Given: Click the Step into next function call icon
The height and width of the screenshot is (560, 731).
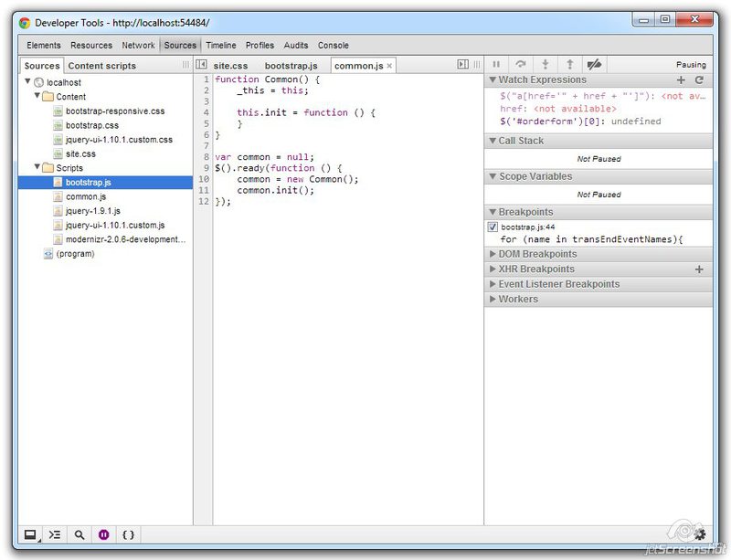Looking at the screenshot, I should coord(545,64).
